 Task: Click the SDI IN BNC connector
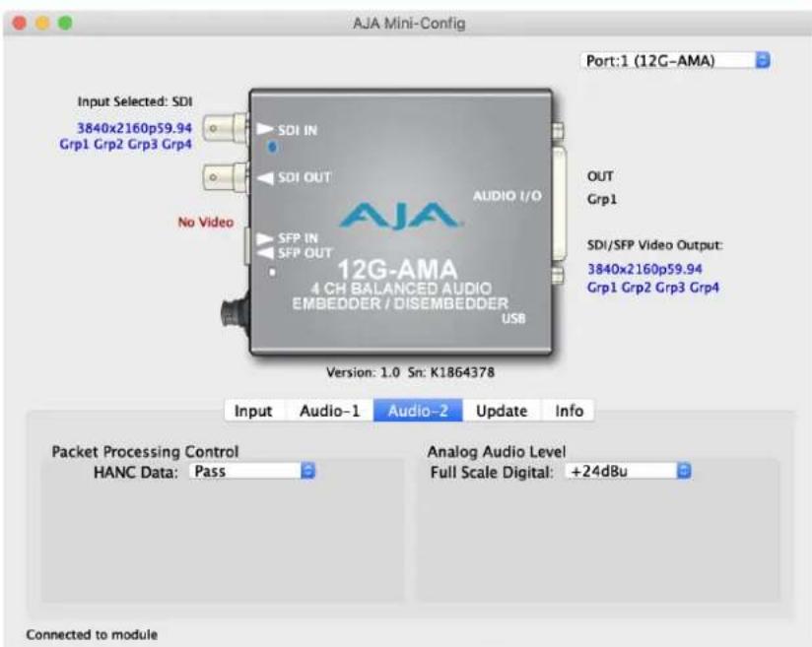(226, 128)
